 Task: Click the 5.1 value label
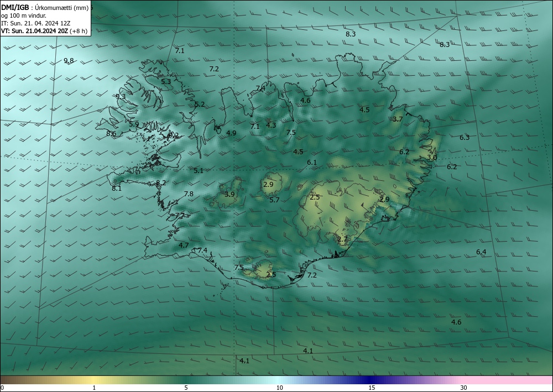pyautogui.click(x=199, y=171)
